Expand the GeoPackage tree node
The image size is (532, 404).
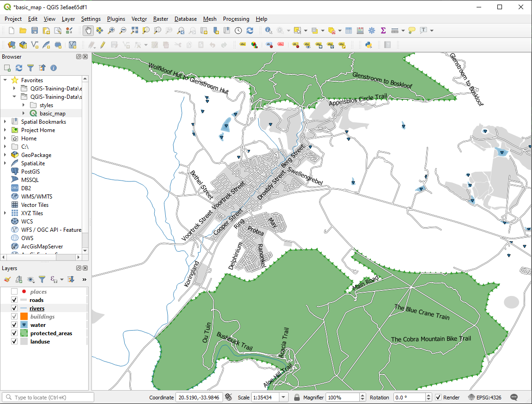[5, 155]
